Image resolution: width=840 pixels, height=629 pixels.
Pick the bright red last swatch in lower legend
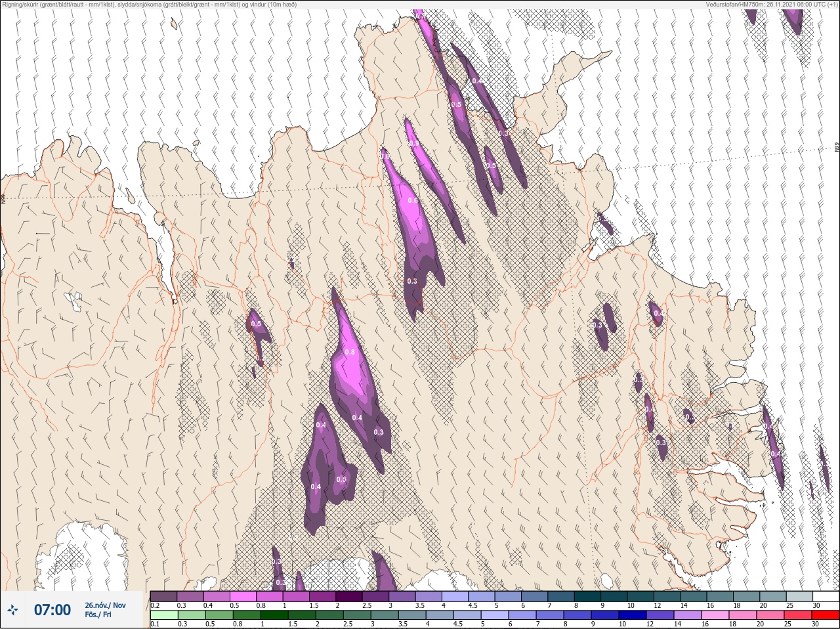tap(826, 615)
